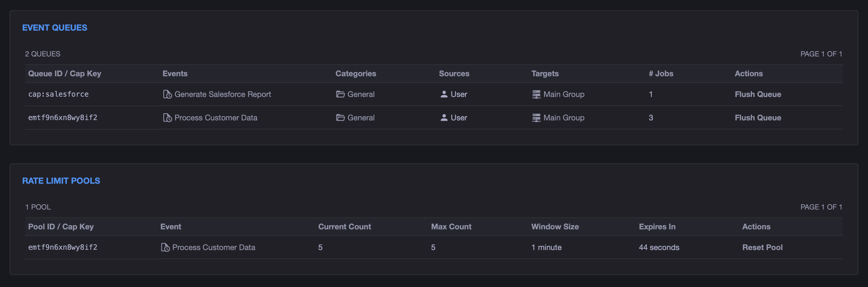868x287 pixels.
Task: Flush the emtf9n6xn8wy8if2 queue
Action: coord(758,117)
